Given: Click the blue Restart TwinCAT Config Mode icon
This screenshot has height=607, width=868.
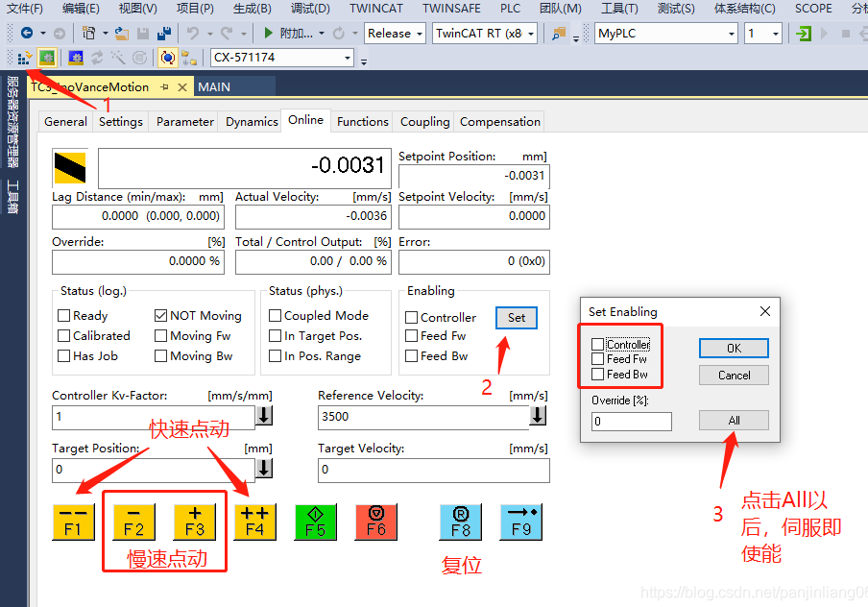Looking at the screenshot, I should click(x=76, y=58).
